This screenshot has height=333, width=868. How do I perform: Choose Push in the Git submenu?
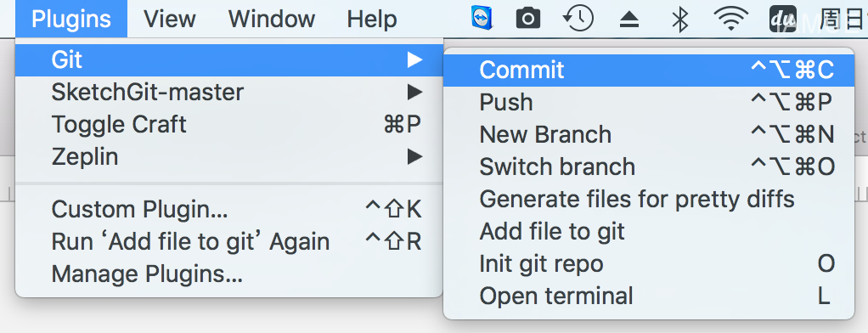[x=649, y=103]
